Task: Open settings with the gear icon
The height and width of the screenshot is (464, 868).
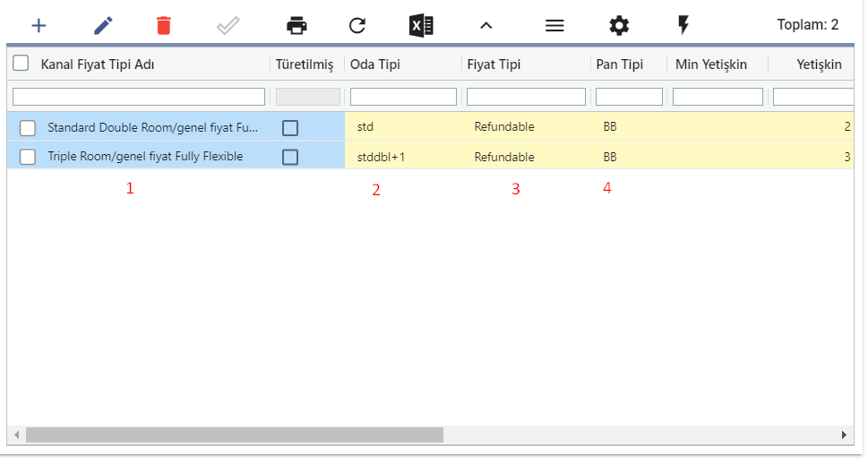Action: pyautogui.click(x=619, y=25)
